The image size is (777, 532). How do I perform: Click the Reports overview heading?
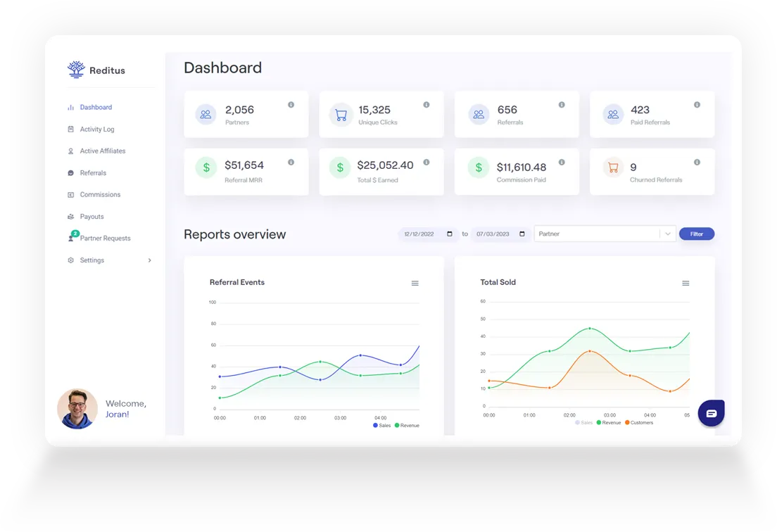point(235,234)
